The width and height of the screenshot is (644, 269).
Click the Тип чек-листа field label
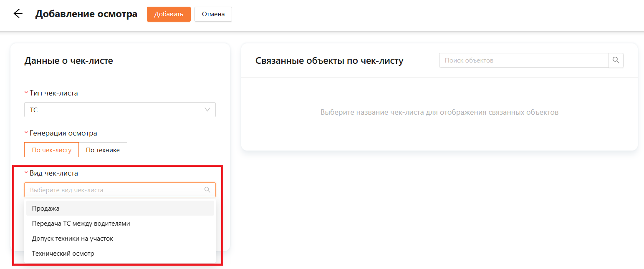[x=53, y=93]
